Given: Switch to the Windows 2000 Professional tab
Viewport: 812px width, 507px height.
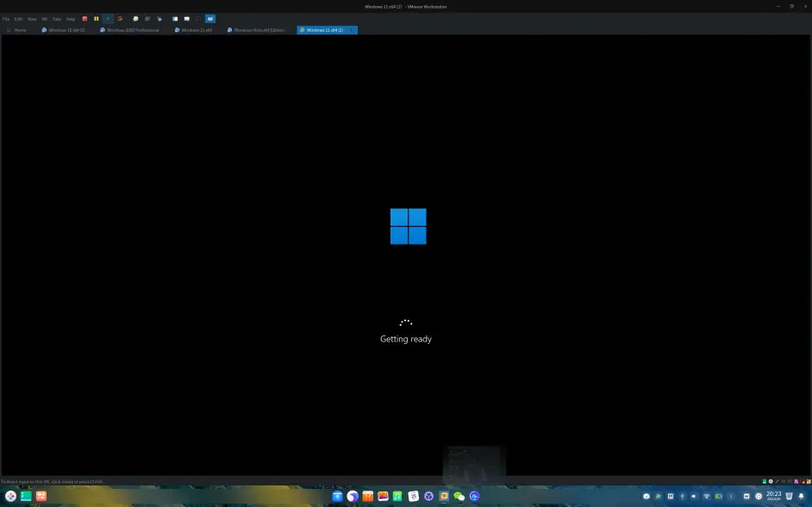Looking at the screenshot, I should pyautogui.click(x=129, y=30).
